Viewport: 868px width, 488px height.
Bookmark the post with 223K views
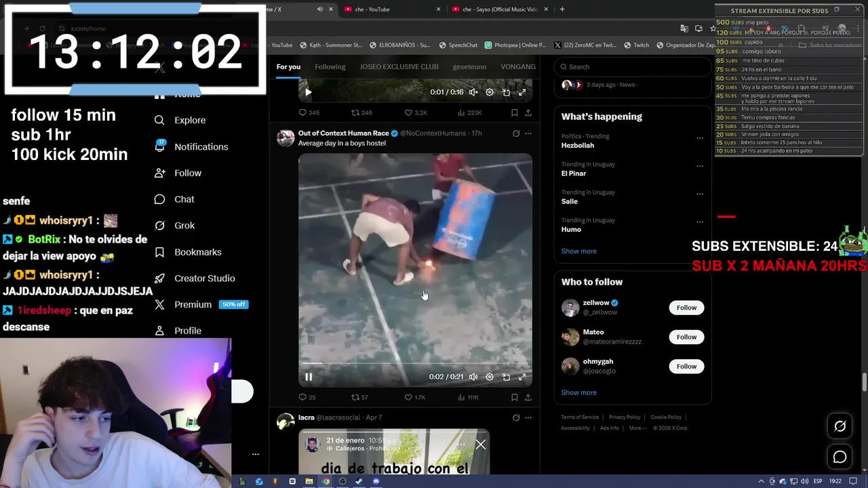point(514,113)
